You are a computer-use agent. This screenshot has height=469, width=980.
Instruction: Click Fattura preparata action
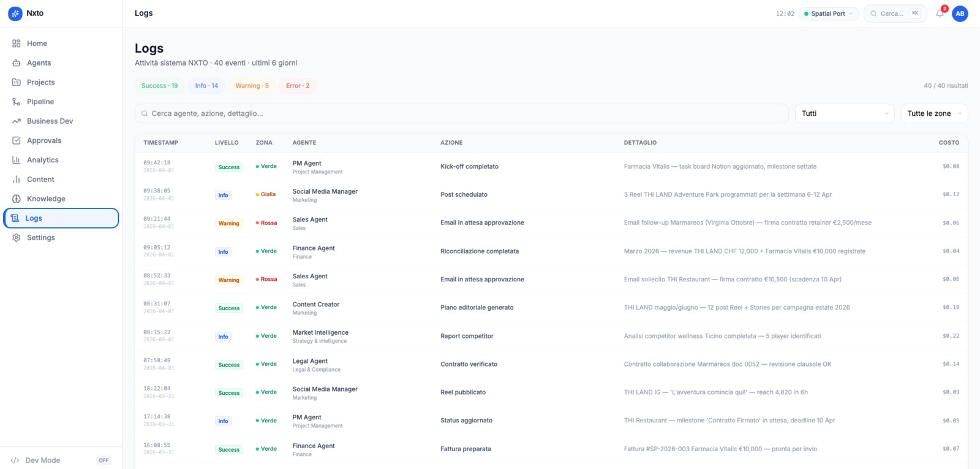[466, 449]
